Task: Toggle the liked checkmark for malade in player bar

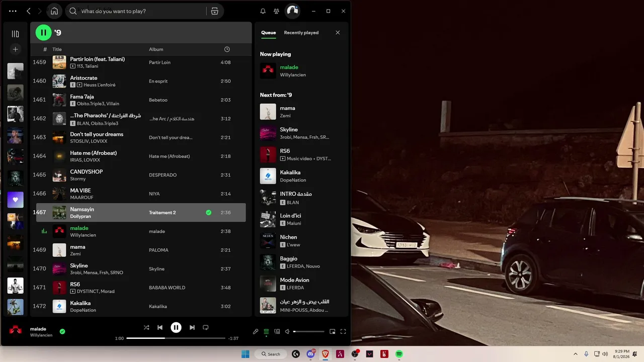Action: coord(62,331)
